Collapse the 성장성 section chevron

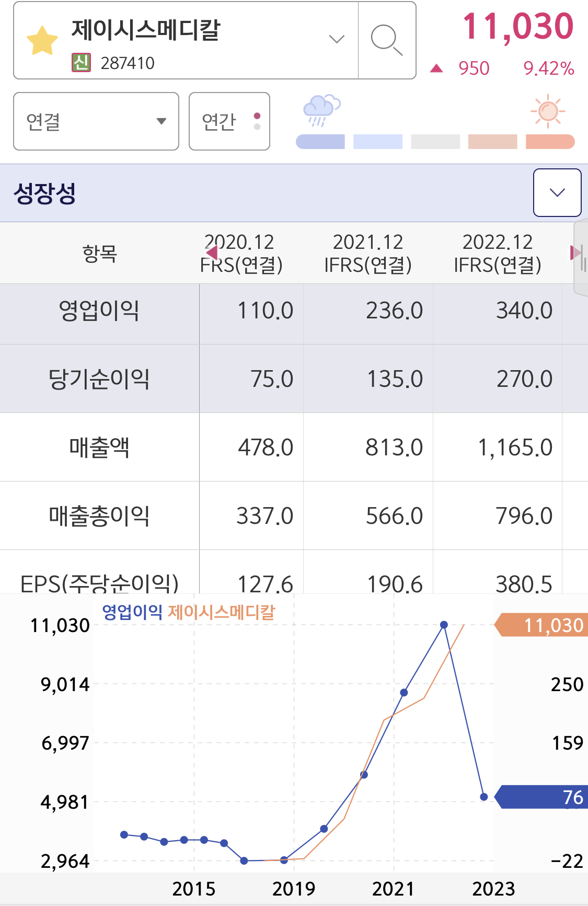click(x=557, y=192)
